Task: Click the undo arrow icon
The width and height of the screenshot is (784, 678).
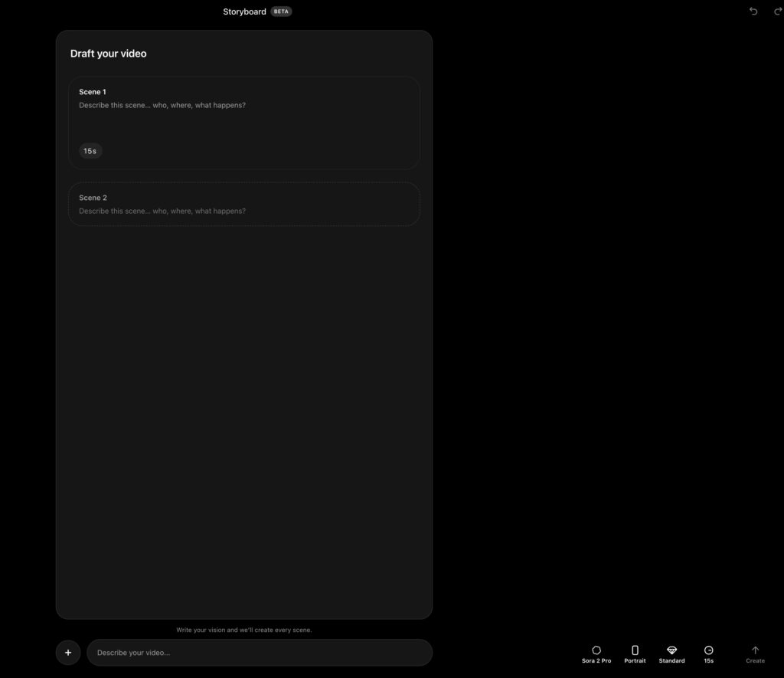Action: click(753, 11)
